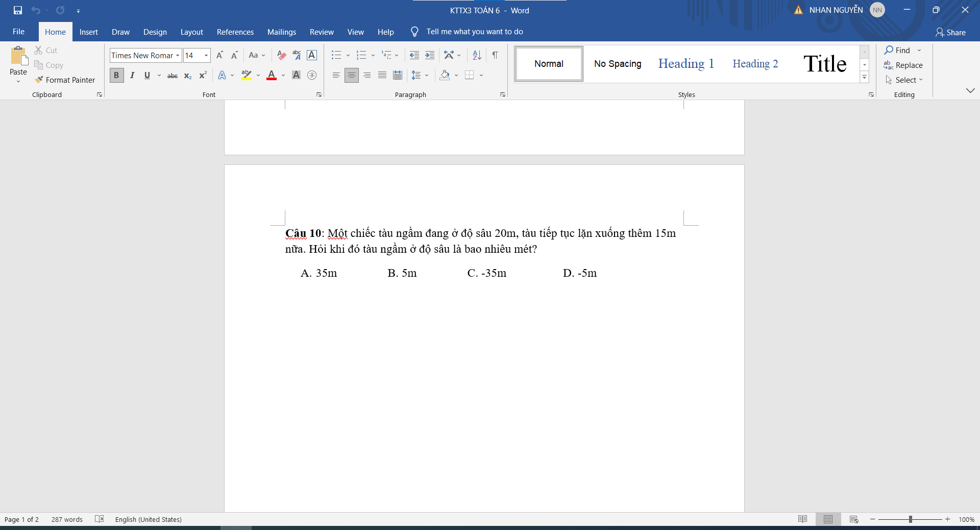Switch to Design tab
This screenshot has width=980, height=530.
pyautogui.click(x=155, y=32)
